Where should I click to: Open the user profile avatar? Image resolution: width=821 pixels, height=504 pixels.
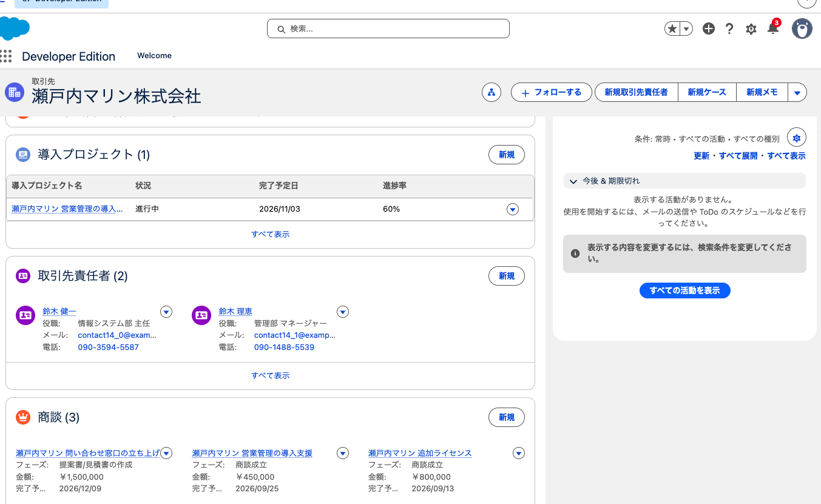pyautogui.click(x=802, y=29)
